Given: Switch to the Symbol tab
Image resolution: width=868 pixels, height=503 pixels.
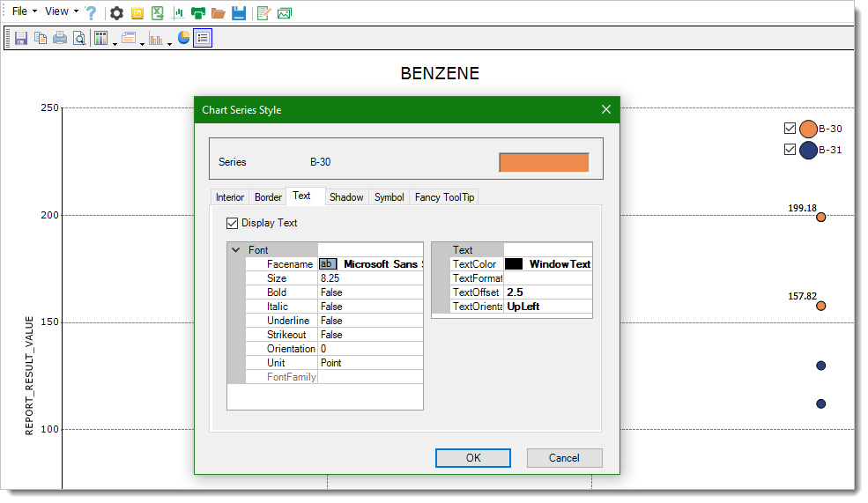Looking at the screenshot, I should coord(389,197).
